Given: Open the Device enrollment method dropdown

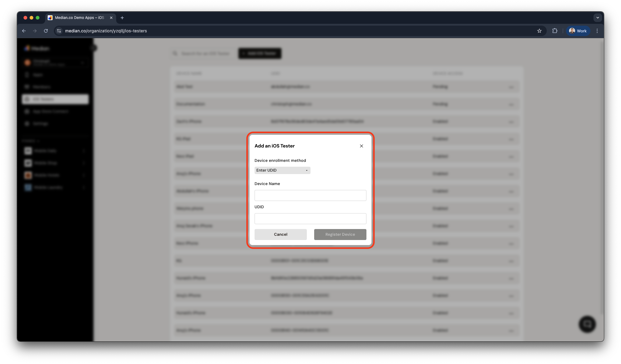Looking at the screenshot, I should pos(282,170).
